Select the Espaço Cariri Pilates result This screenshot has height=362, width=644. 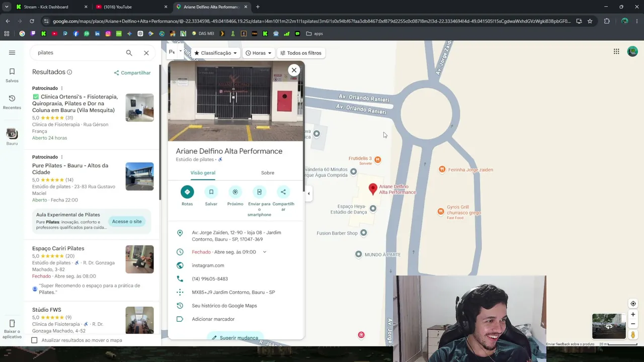(93, 269)
